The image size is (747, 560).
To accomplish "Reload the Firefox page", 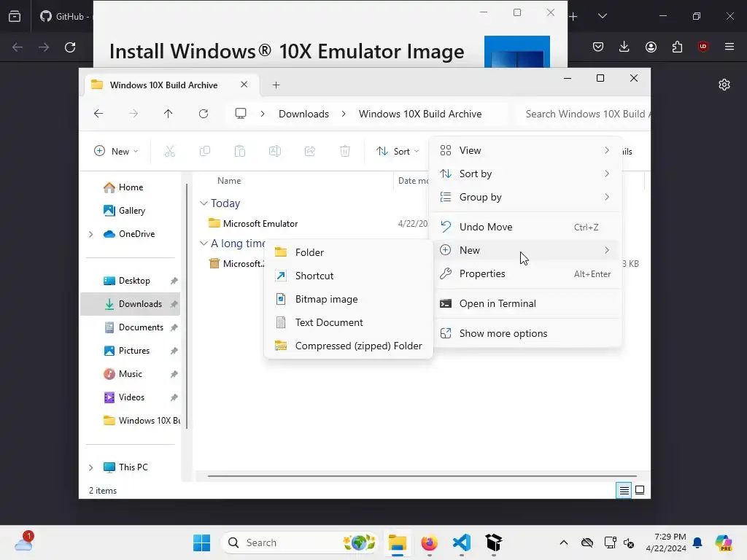I will tap(70, 47).
